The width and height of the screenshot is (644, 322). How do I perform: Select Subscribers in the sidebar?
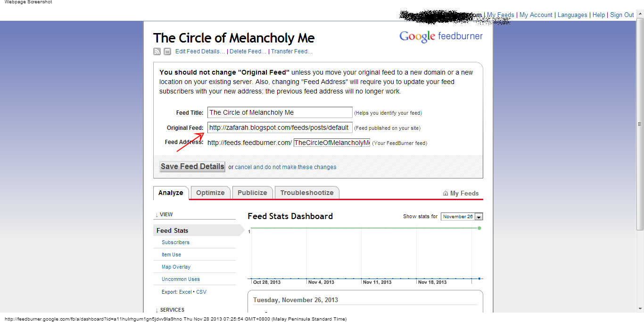(x=175, y=242)
